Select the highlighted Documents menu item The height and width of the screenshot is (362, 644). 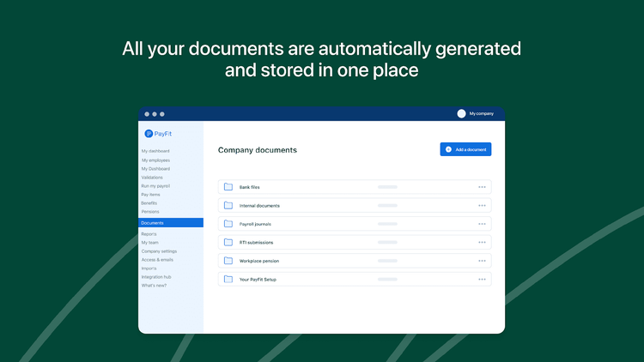171,222
